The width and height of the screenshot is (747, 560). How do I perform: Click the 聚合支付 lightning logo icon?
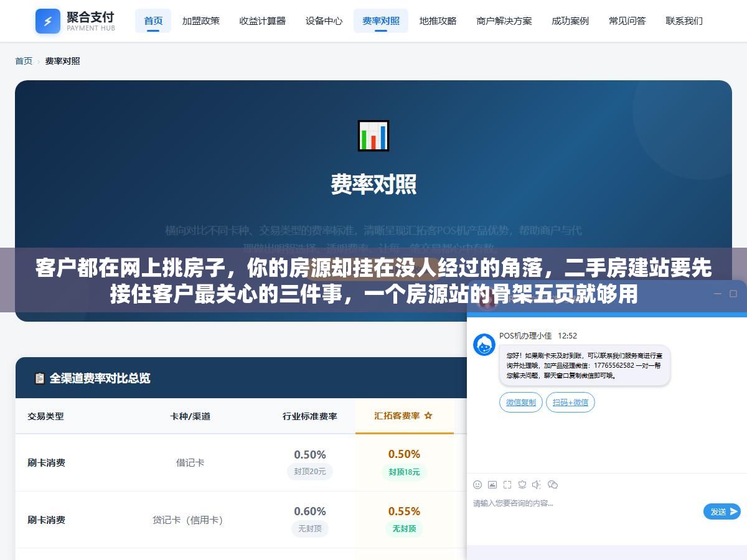[x=48, y=21]
